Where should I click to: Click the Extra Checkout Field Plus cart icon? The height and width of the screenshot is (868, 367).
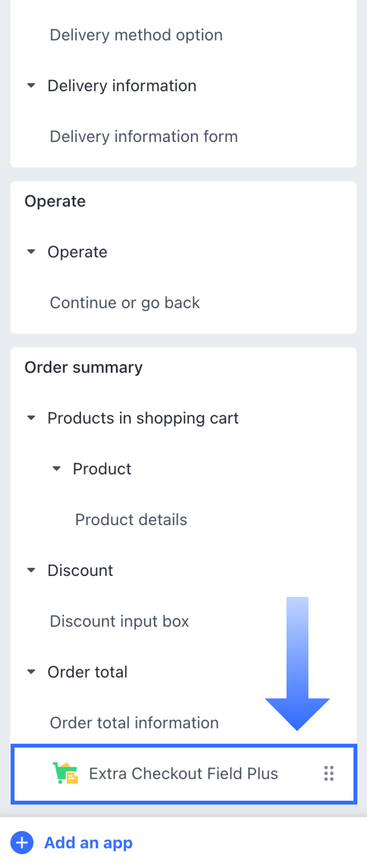pos(65,773)
